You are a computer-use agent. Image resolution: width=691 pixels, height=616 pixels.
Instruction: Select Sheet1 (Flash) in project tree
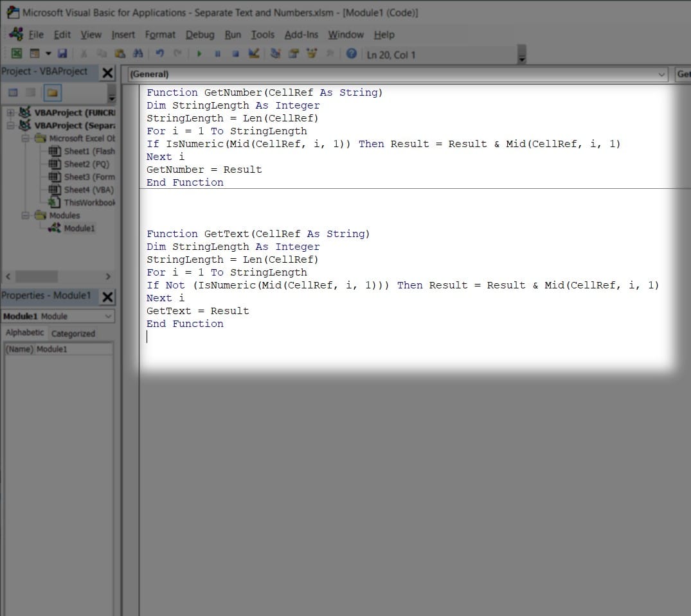[82, 151]
